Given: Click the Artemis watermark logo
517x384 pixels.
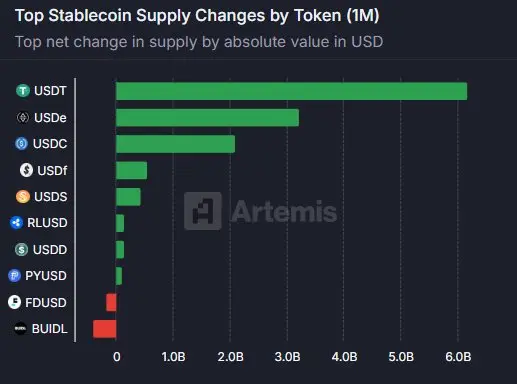Looking at the screenshot, I should [x=260, y=211].
